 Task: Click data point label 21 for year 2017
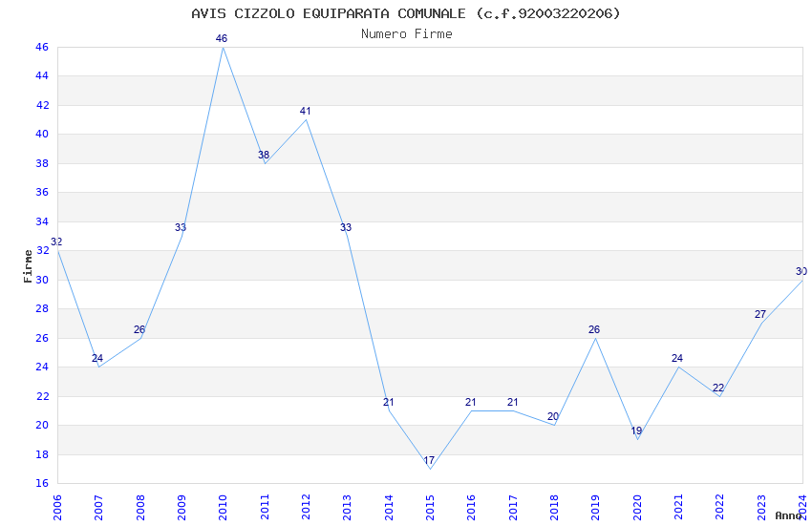pyautogui.click(x=512, y=403)
